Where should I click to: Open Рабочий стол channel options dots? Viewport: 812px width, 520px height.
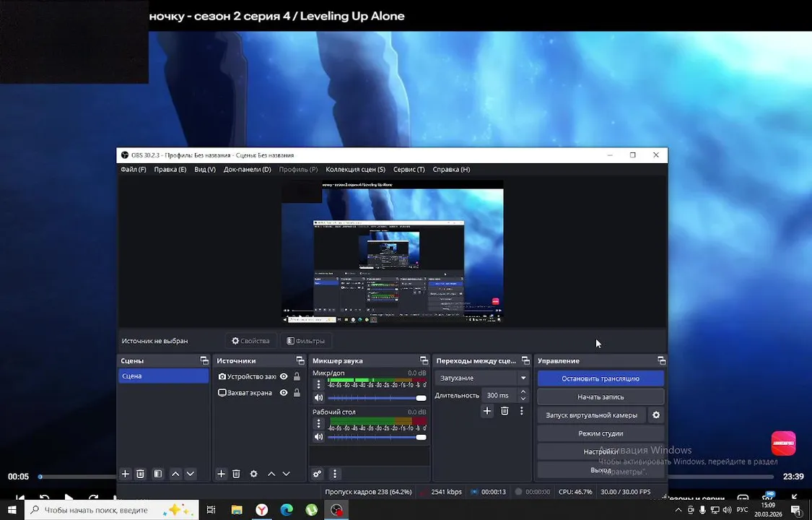318,424
